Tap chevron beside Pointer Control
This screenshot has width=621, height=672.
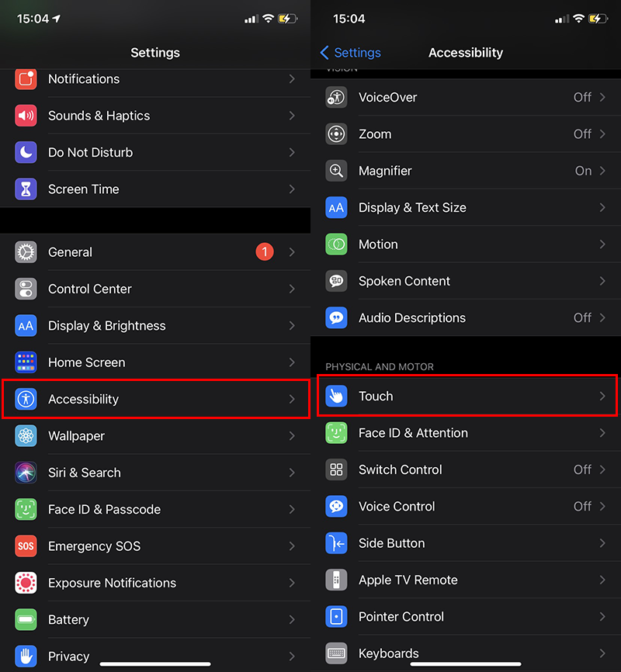602,617
